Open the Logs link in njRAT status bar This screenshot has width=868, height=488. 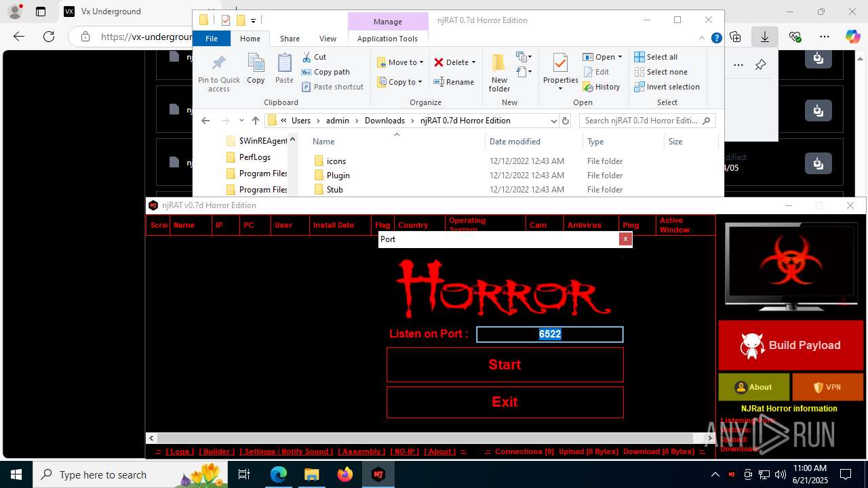[x=180, y=451]
